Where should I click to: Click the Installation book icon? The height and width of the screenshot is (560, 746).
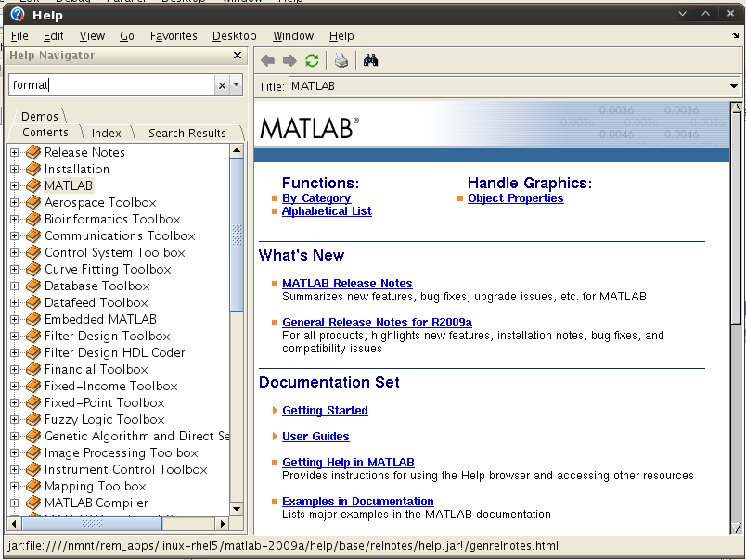tap(33, 169)
